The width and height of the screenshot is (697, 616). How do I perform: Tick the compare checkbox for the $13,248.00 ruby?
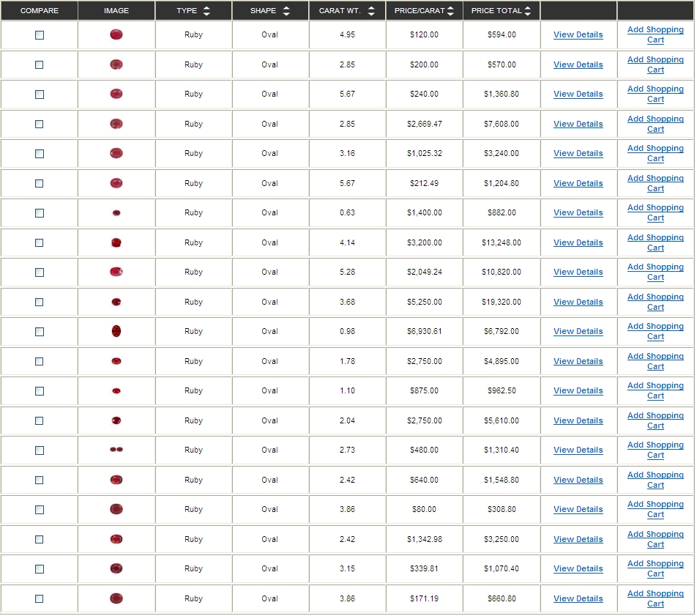click(x=40, y=242)
